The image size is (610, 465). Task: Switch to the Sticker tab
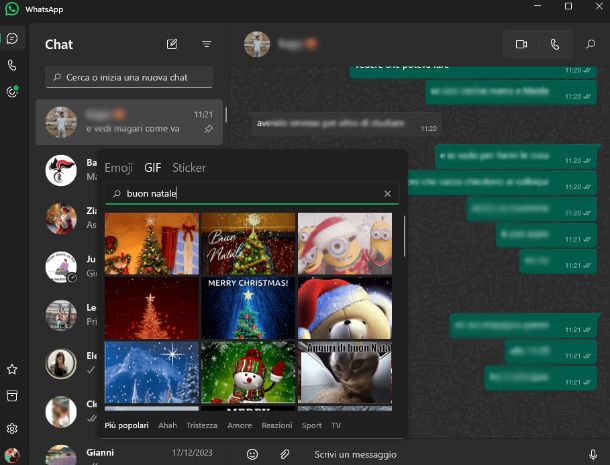(x=189, y=168)
